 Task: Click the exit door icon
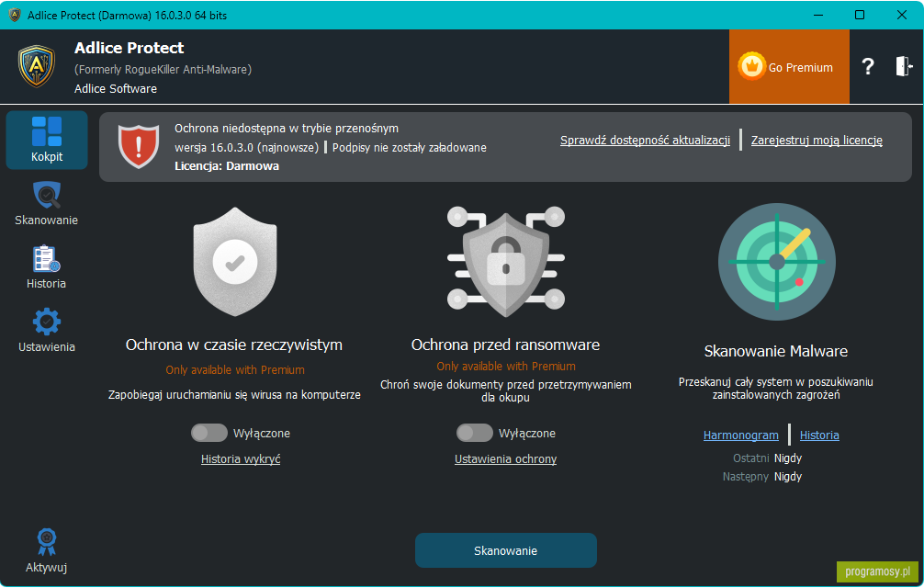[x=904, y=66]
